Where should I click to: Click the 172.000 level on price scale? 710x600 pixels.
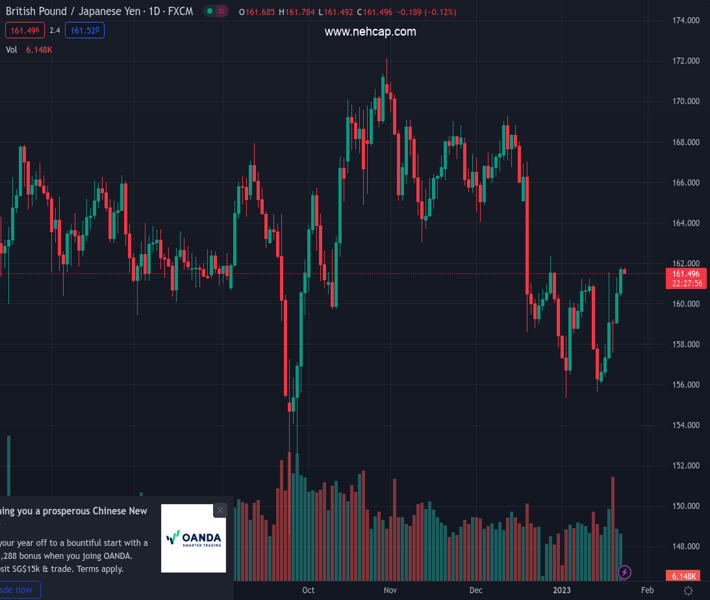click(x=685, y=61)
